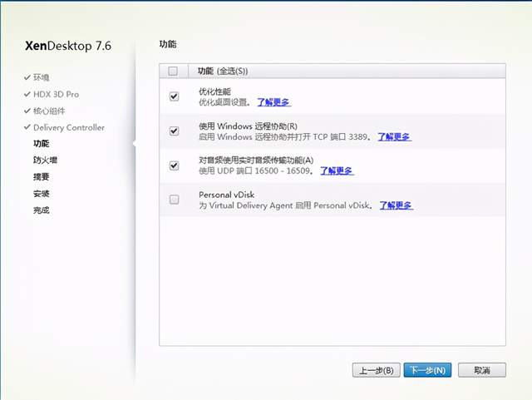Screen dimensions: 532x400
Task: Click the XenDesktop 7.6 title
Action: (68, 46)
